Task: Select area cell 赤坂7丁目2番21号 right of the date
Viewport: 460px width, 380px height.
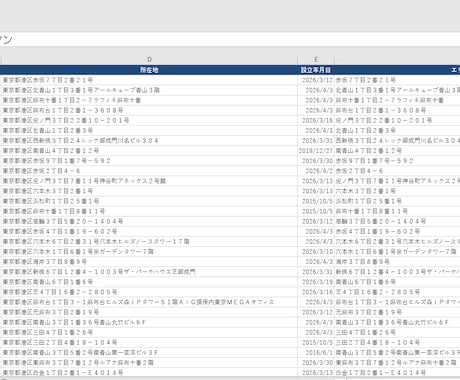Action: click(x=397, y=80)
